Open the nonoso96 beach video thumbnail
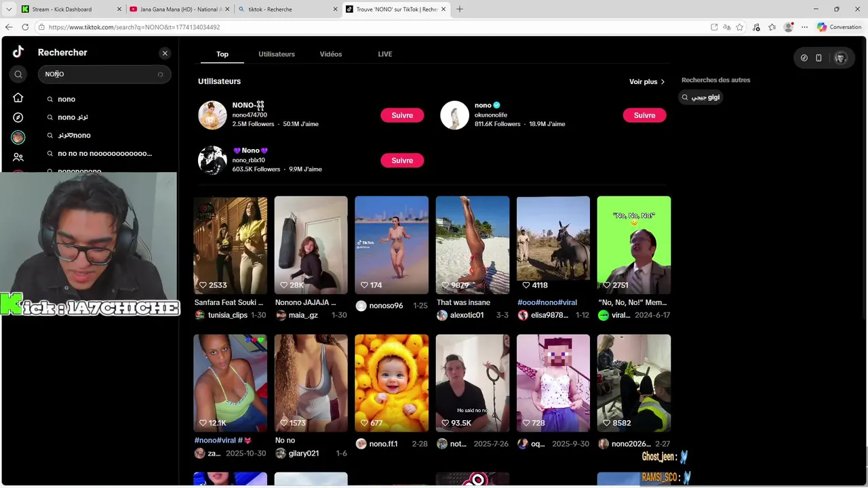 pos(392,245)
